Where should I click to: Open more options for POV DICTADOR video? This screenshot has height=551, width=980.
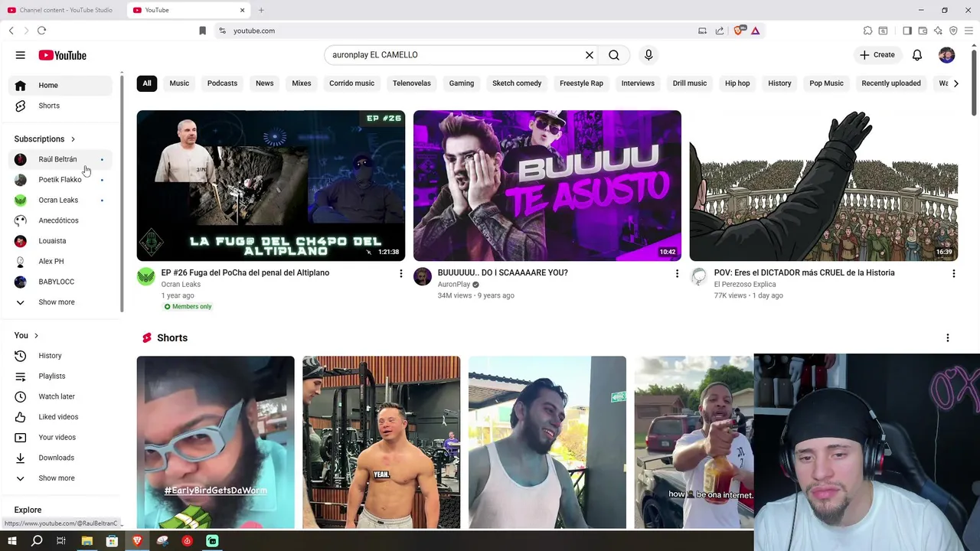[953, 273]
